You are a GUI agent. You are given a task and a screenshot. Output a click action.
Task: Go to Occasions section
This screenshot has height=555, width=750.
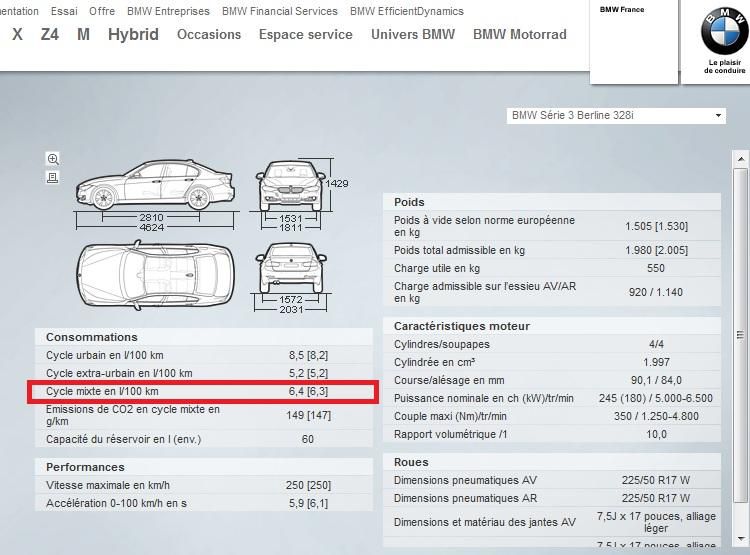pos(209,34)
